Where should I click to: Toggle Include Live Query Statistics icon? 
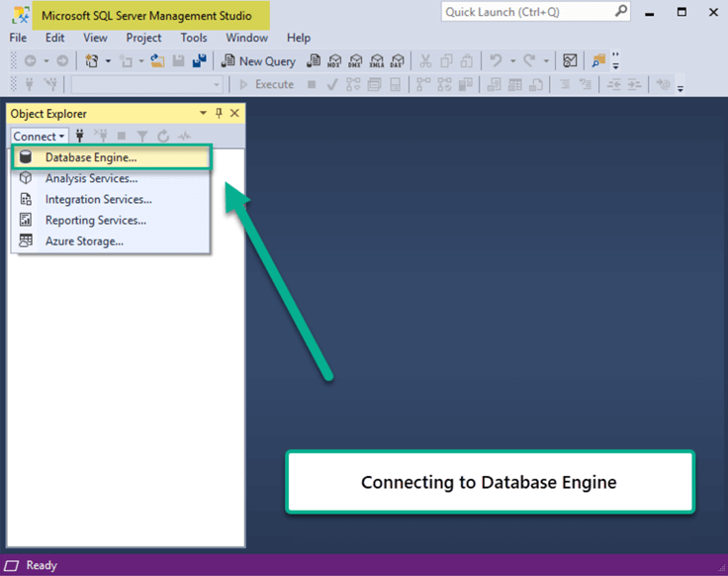pyautogui.click(x=444, y=84)
